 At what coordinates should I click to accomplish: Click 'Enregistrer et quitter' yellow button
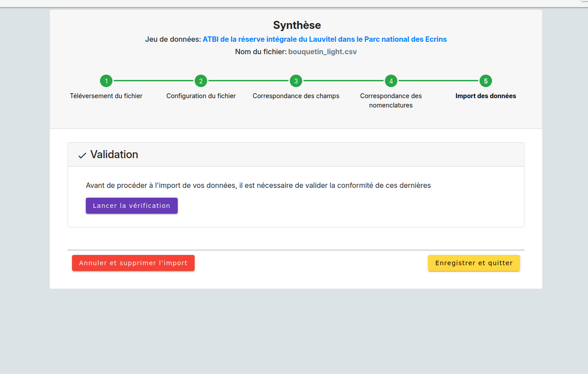pos(474,263)
